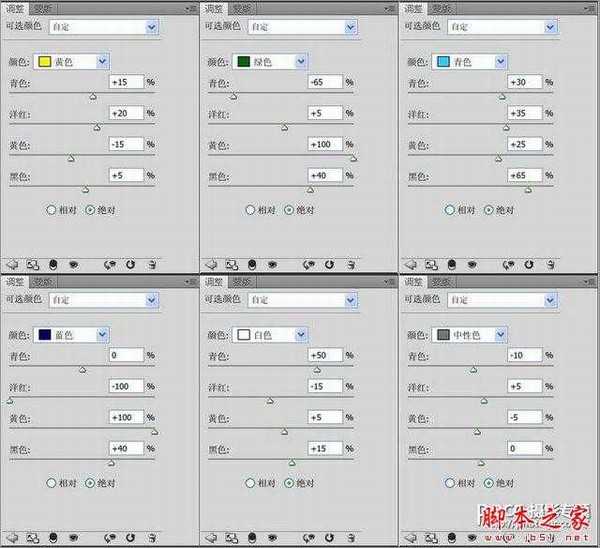Click view previous state icon in 黄色 panel
Viewport: 600px width, 548px height.
(110, 264)
